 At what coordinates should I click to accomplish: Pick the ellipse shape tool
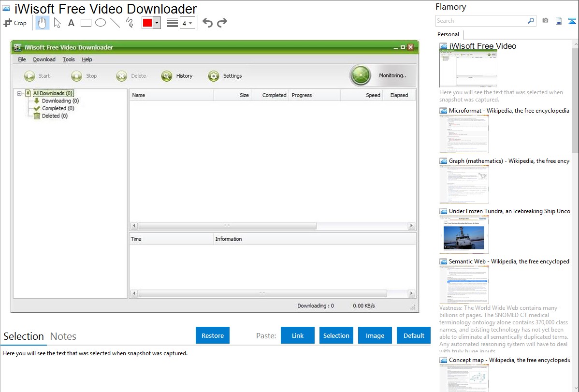101,23
